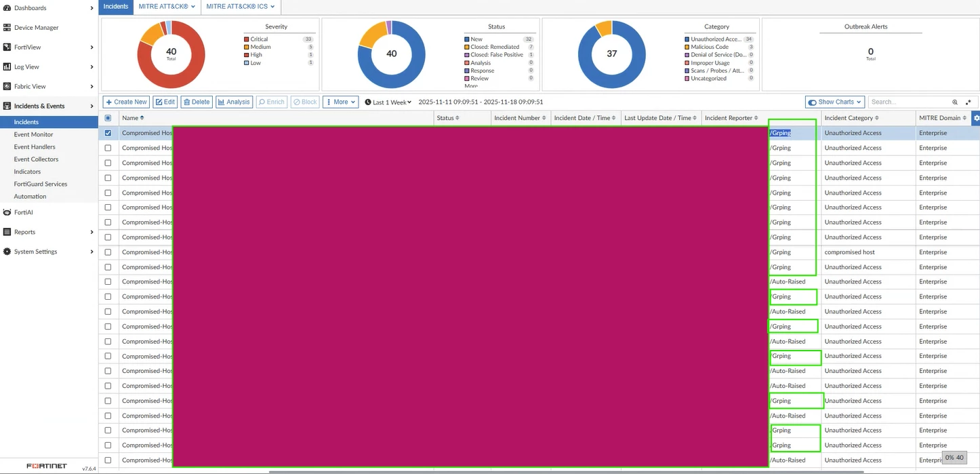The image size is (980, 474).
Task: Click the Dashboards speedometer icon
Action: point(7,8)
